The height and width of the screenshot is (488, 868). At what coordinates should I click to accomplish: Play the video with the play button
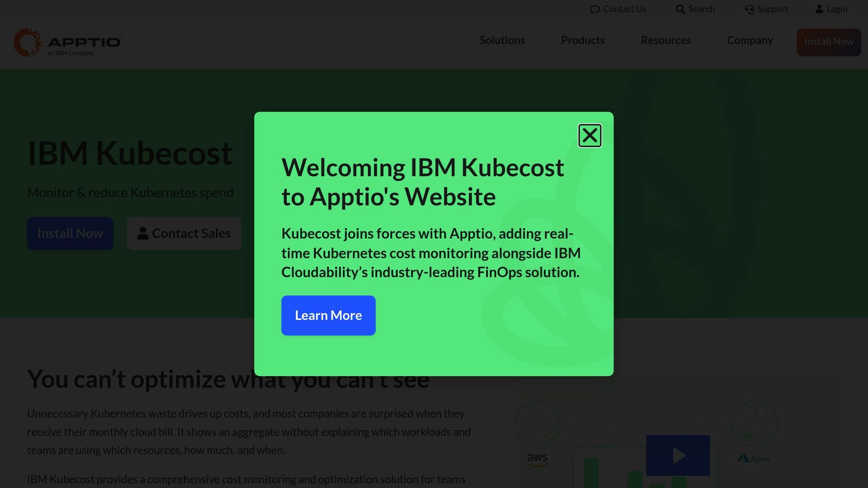tap(678, 455)
